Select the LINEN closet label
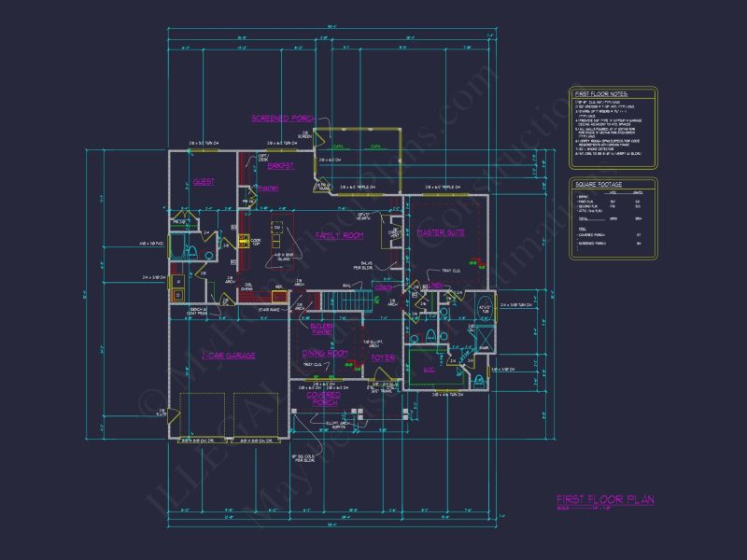 (x=435, y=286)
